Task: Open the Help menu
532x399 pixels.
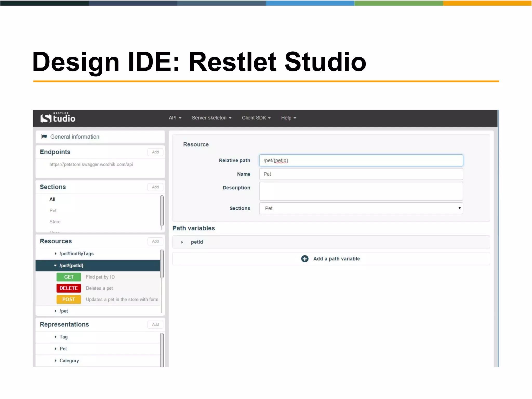Action: pyautogui.click(x=288, y=118)
